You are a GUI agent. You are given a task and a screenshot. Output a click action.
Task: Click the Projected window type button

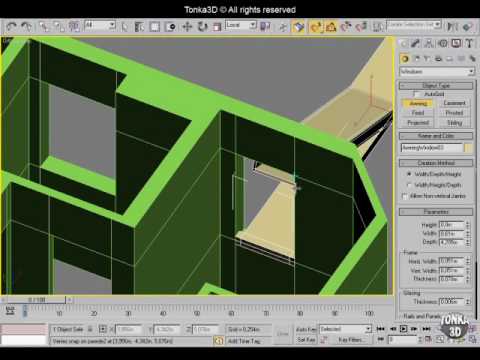[418, 123]
